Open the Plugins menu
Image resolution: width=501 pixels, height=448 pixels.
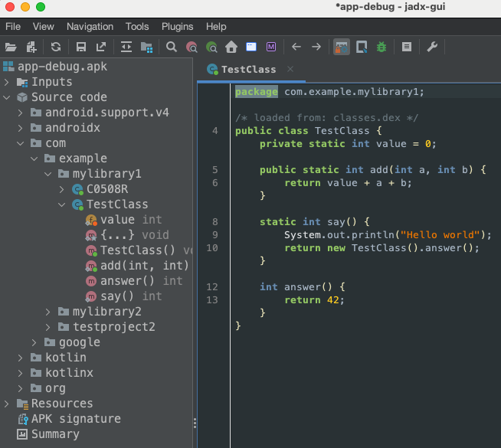pos(177,27)
